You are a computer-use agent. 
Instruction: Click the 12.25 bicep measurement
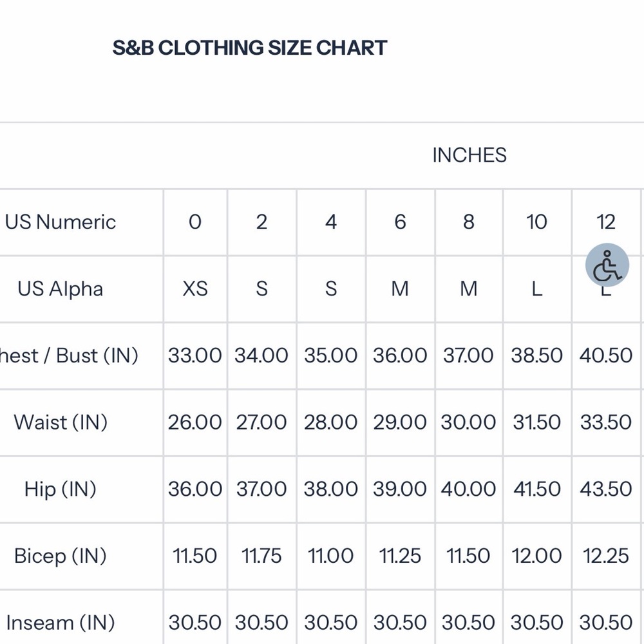pyautogui.click(x=606, y=556)
